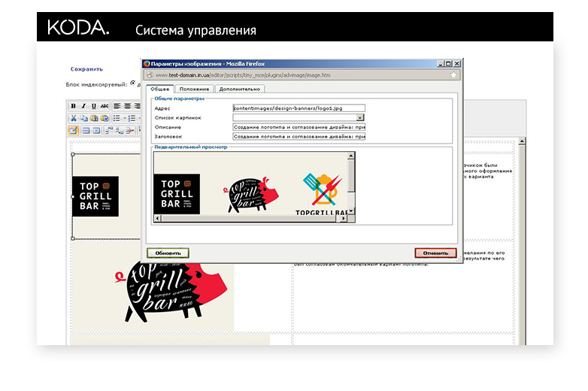Click the globe site identity icon
This screenshot has height=391, width=588.
150,75
